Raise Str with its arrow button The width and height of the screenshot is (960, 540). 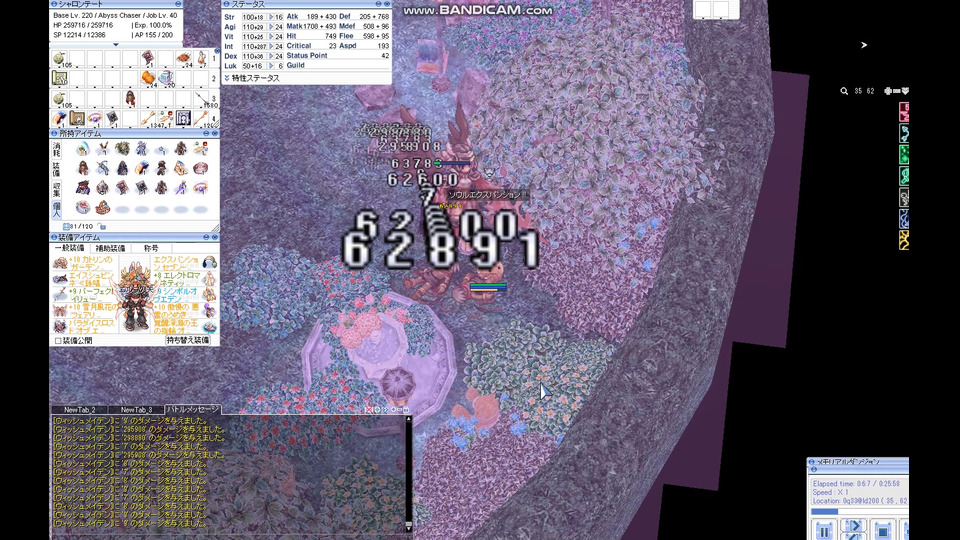tap(271, 17)
